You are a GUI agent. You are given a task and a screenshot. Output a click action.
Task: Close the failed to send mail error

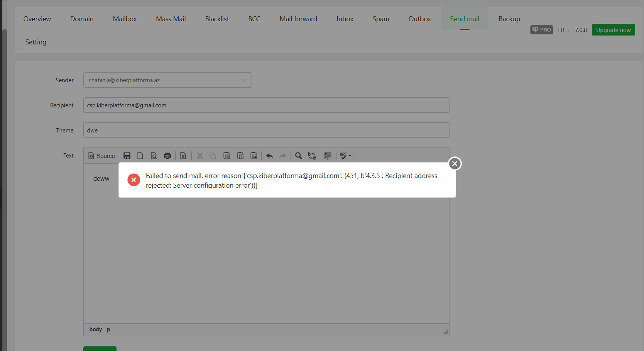(x=455, y=164)
